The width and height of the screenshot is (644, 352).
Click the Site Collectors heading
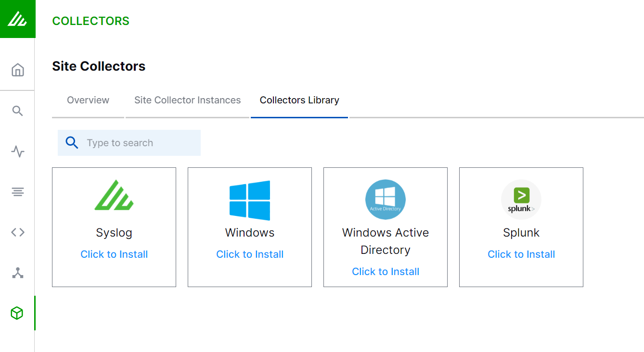pyautogui.click(x=99, y=66)
